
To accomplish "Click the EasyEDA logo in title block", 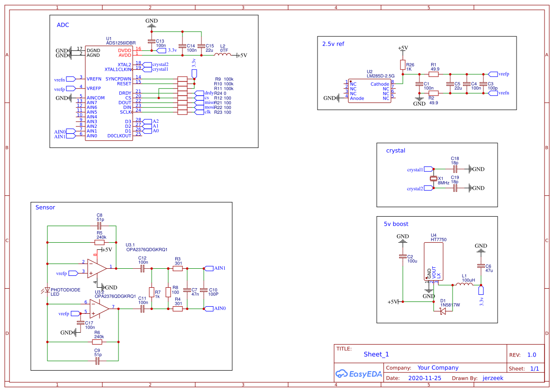I will 359,374.
